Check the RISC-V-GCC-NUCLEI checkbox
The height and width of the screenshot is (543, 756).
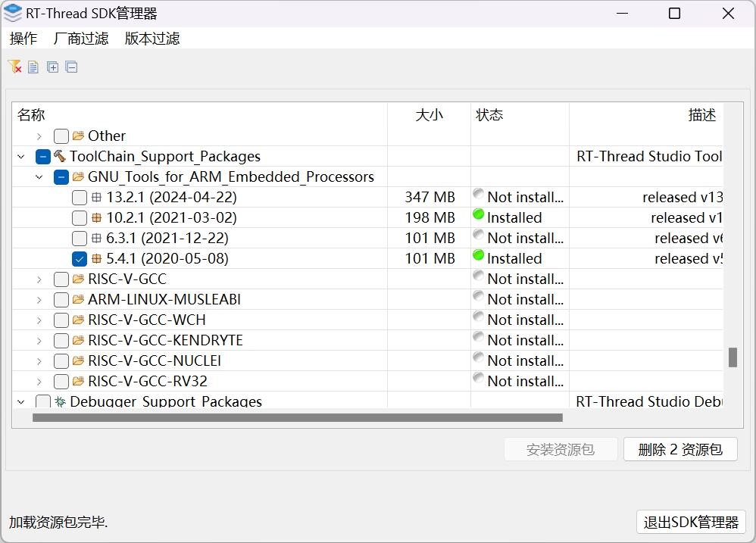[61, 361]
